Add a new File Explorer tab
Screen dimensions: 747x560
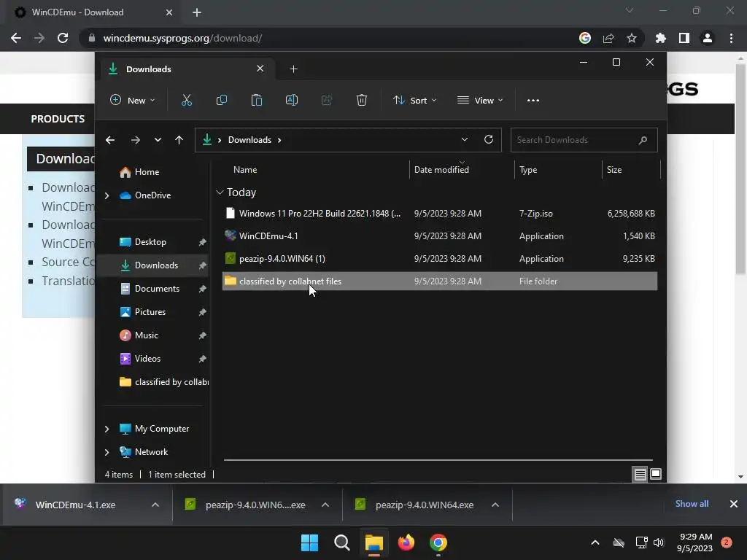click(x=293, y=69)
